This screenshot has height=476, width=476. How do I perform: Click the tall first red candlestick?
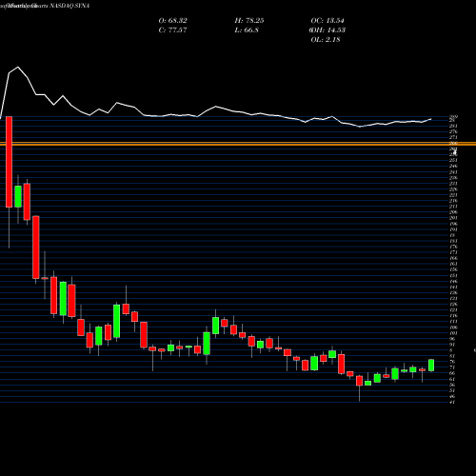coord(9,162)
